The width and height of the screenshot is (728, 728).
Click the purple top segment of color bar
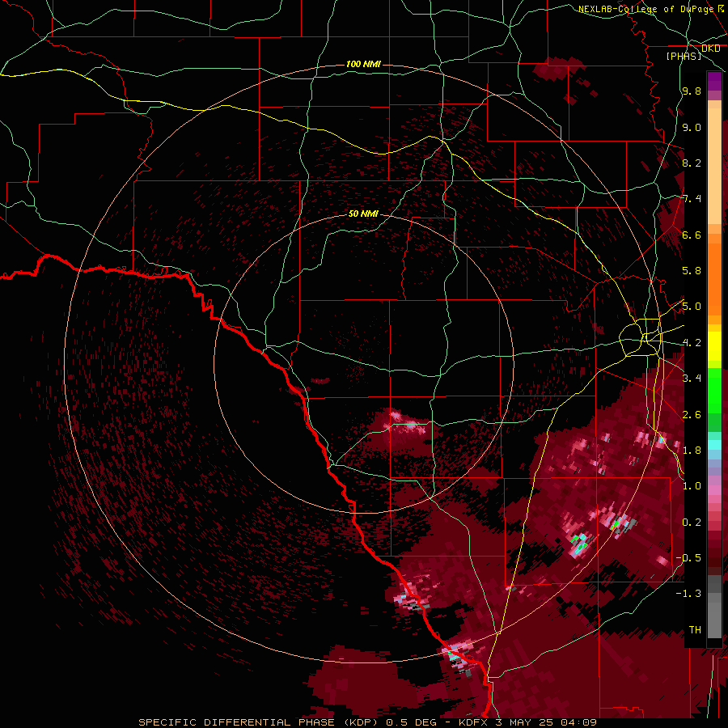tap(714, 81)
